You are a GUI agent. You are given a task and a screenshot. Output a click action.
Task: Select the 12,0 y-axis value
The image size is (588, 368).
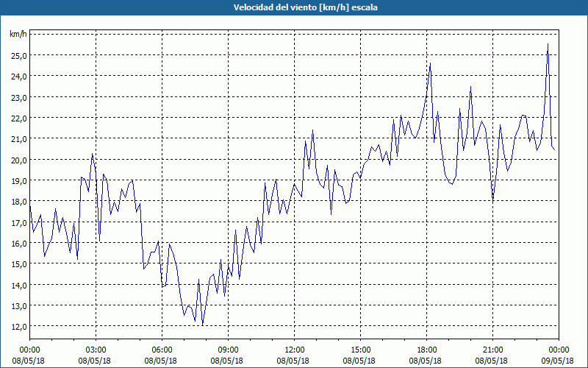tap(18, 326)
